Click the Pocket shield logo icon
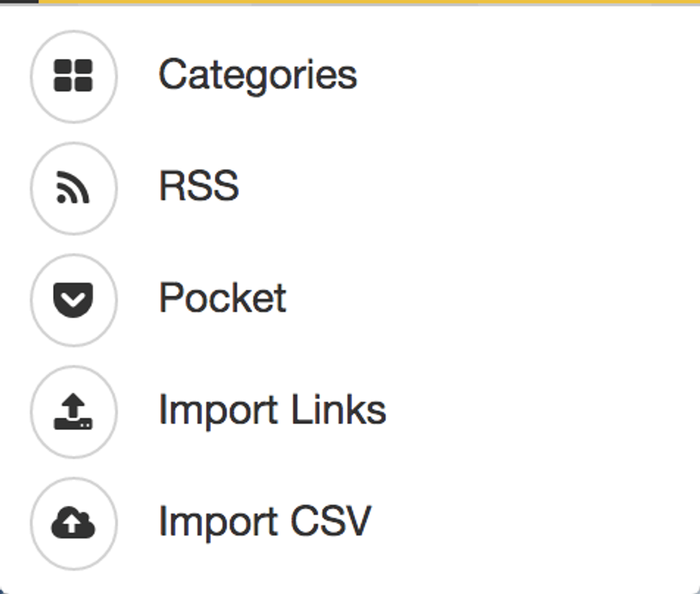The image size is (700, 594). (74, 300)
